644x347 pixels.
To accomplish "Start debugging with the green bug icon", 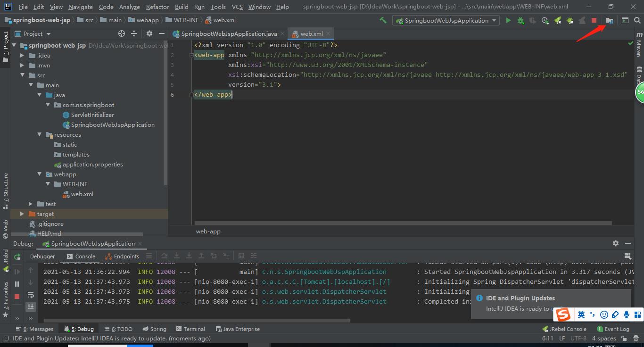I will point(520,20).
